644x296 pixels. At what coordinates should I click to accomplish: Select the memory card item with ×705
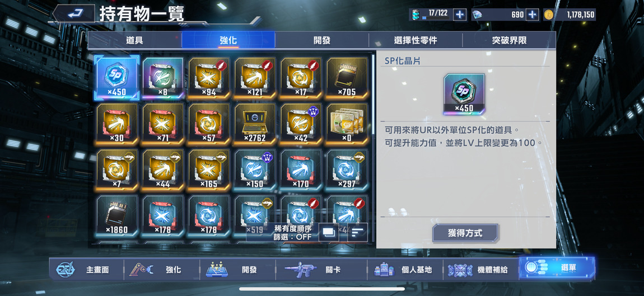(x=347, y=78)
